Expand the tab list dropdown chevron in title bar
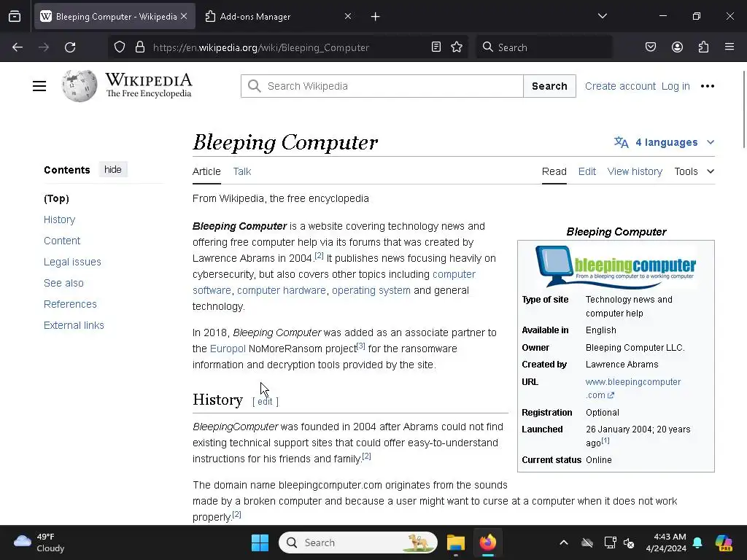 click(x=602, y=16)
